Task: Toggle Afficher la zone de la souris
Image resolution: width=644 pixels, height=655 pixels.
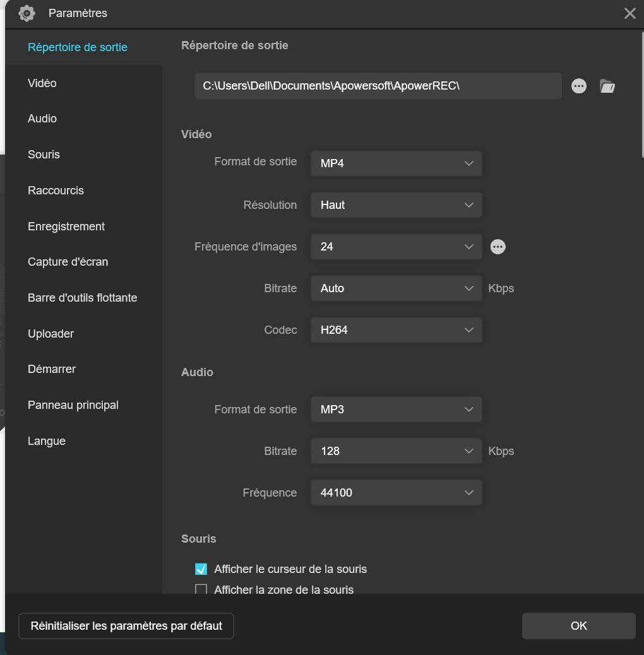Action: coord(201,590)
